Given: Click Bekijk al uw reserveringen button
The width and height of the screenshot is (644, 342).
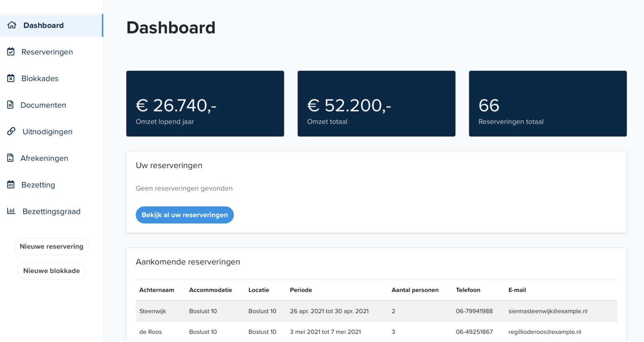Looking at the screenshot, I should click(x=185, y=215).
